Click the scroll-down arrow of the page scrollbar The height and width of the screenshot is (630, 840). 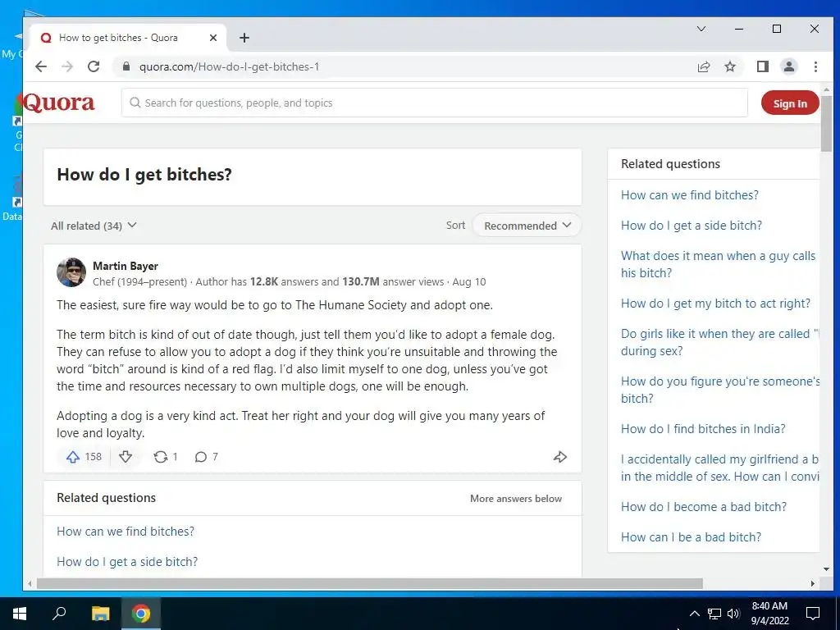coord(825,569)
